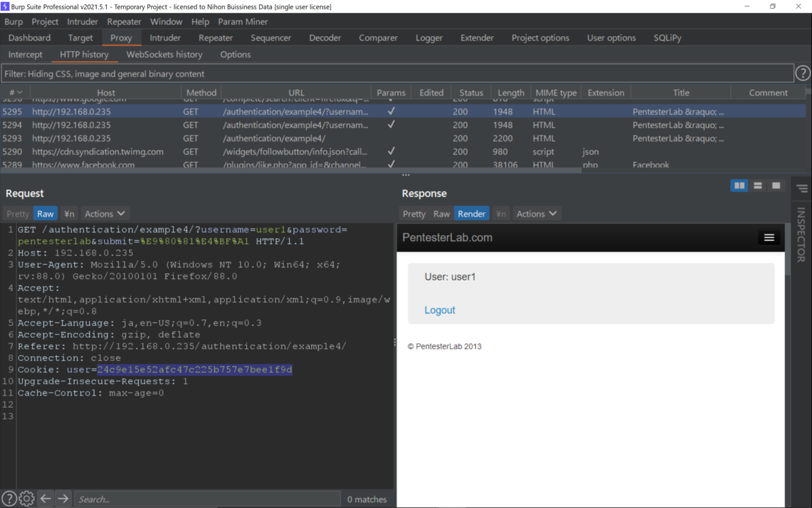Switch to the Repeater tool tab

pyautogui.click(x=216, y=38)
